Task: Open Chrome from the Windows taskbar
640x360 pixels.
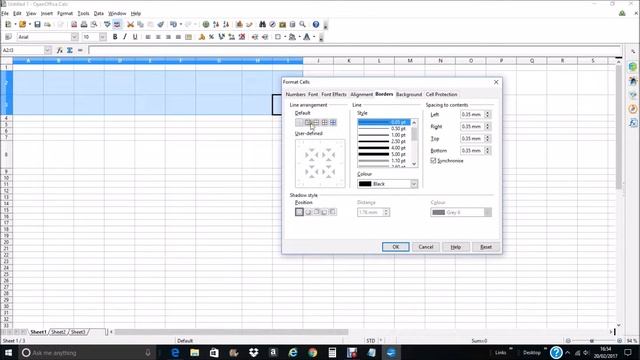Action: pos(313,352)
